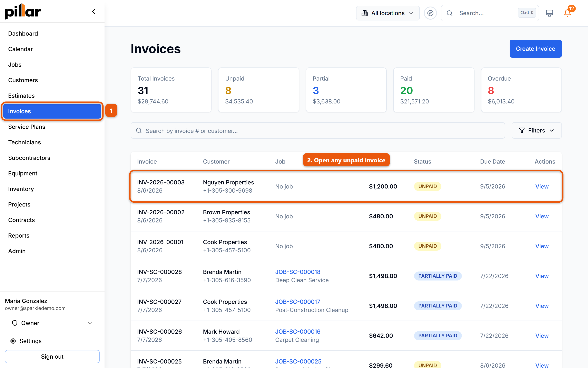View invoice INV-2026-00001
The width and height of the screenshot is (588, 368).
pos(542,246)
